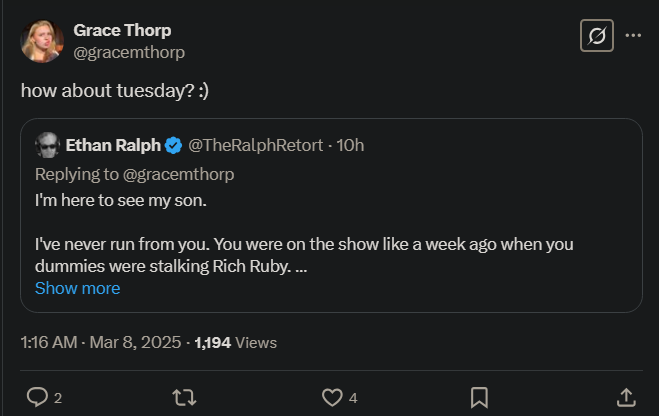Click Ethan Ralph's blue verified badge
Image resolution: width=659 pixels, height=416 pixels.
point(173,146)
